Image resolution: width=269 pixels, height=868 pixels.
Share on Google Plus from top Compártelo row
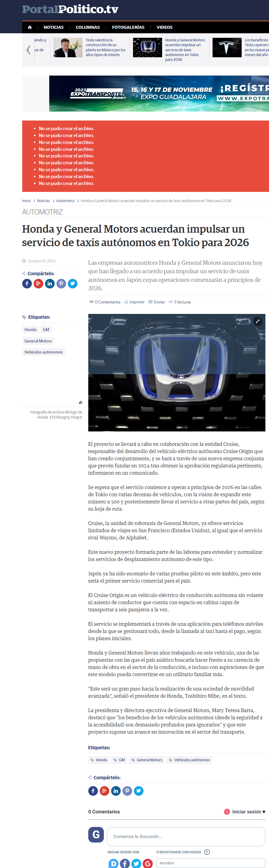click(x=38, y=283)
